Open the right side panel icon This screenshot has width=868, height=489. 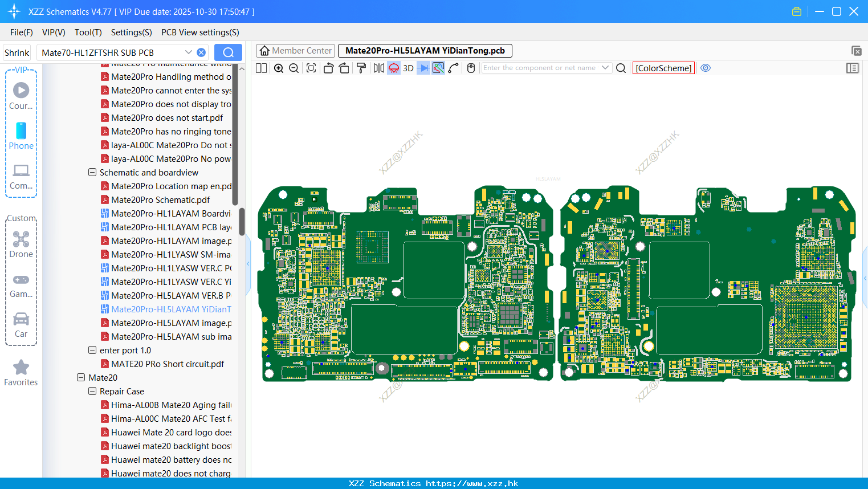(853, 68)
